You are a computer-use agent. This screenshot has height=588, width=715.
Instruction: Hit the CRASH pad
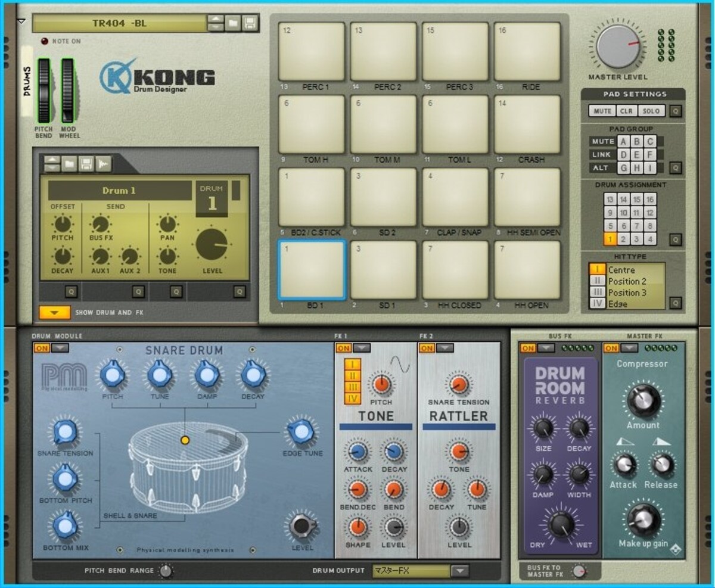(x=527, y=124)
